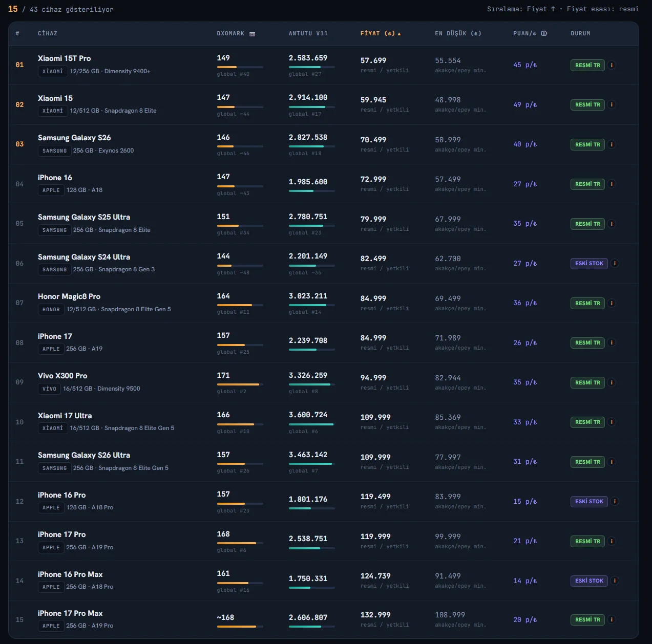Click AnTuTu value '1.985.600' for iPhone 16

[x=308, y=182]
